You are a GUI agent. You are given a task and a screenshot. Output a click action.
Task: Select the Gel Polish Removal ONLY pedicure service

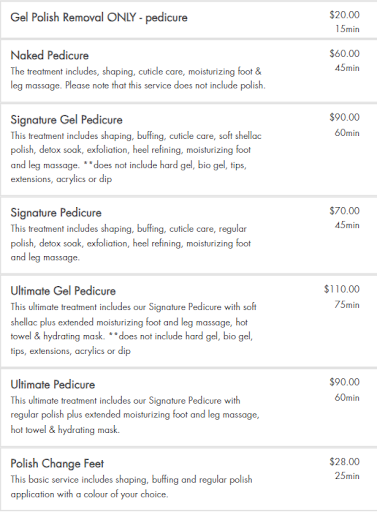click(x=99, y=17)
